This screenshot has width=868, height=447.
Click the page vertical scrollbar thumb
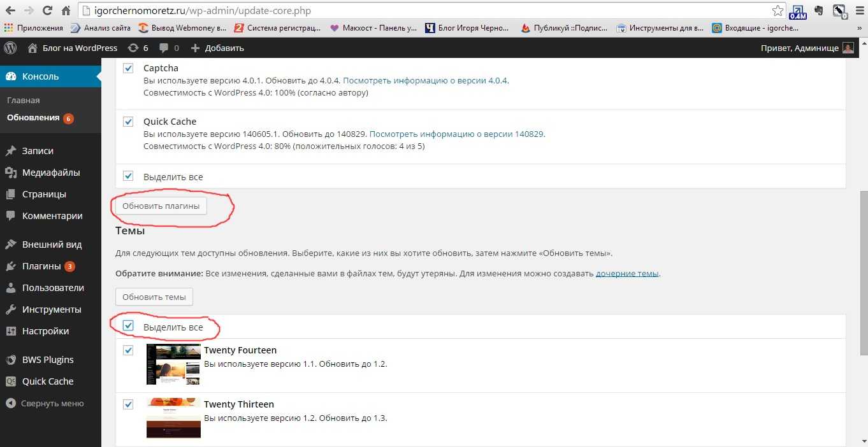pos(864,273)
